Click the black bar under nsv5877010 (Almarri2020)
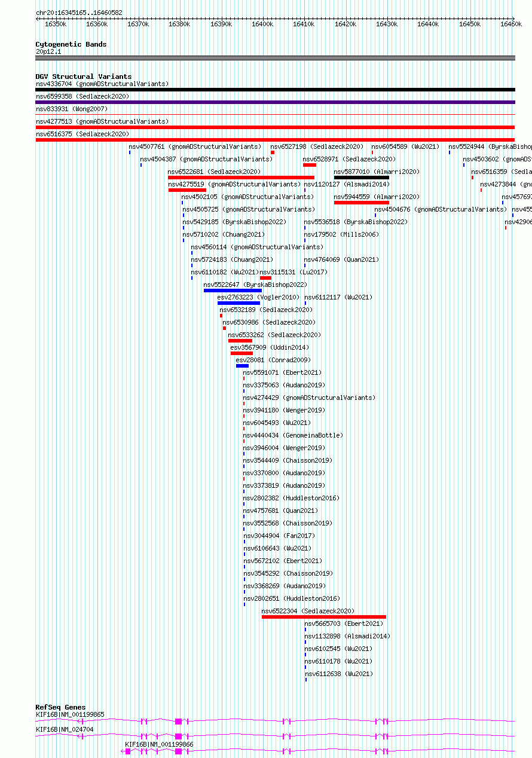The height and width of the screenshot is (758, 532). click(362, 178)
